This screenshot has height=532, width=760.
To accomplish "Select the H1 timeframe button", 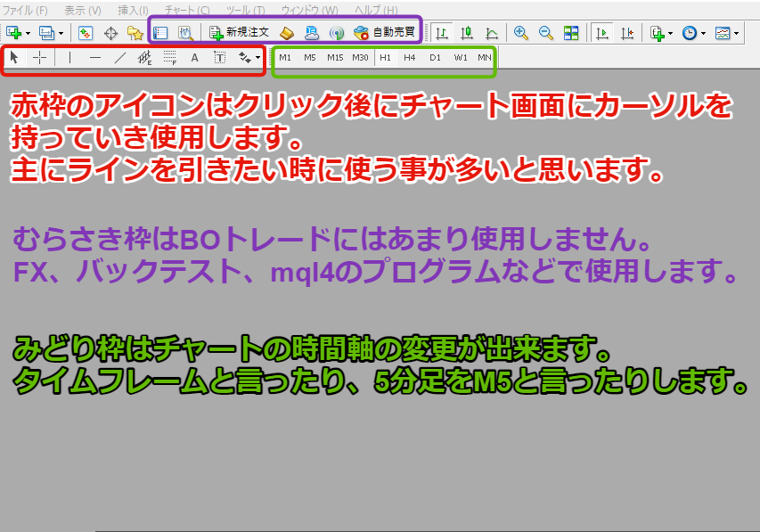I will (385, 57).
